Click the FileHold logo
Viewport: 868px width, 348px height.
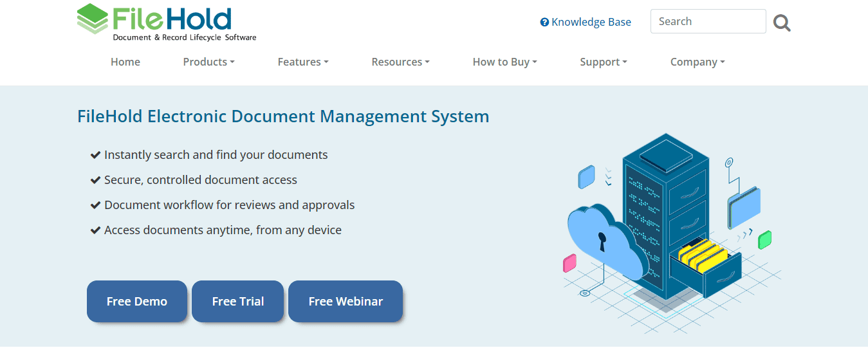click(x=166, y=23)
